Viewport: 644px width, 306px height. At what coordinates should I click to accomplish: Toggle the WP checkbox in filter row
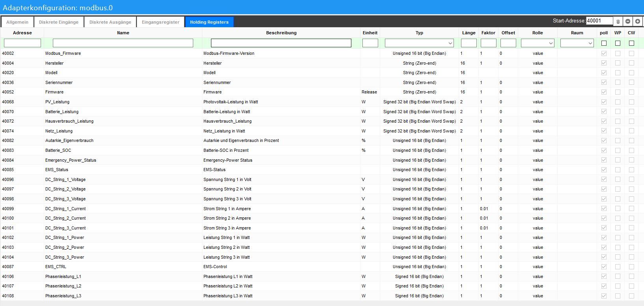click(x=618, y=43)
